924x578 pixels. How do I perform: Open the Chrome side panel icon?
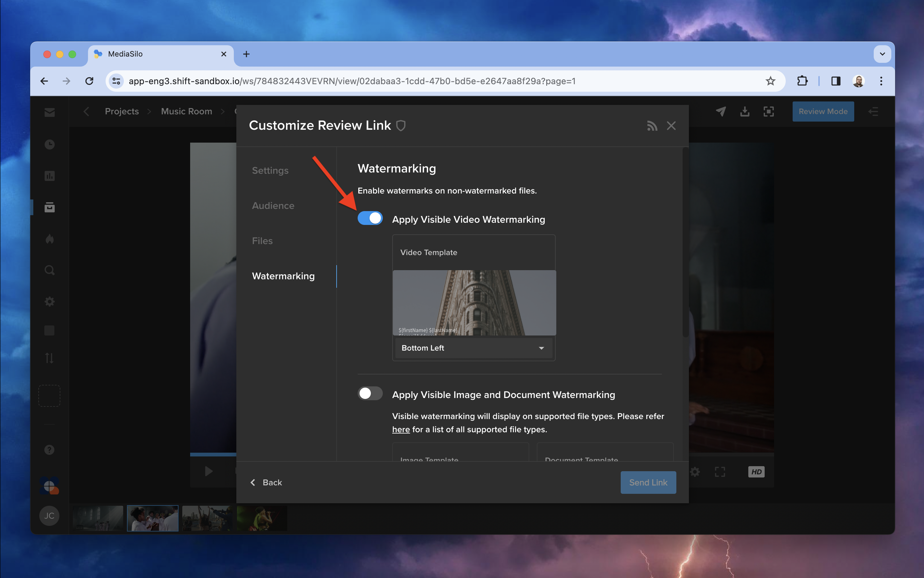tap(836, 81)
